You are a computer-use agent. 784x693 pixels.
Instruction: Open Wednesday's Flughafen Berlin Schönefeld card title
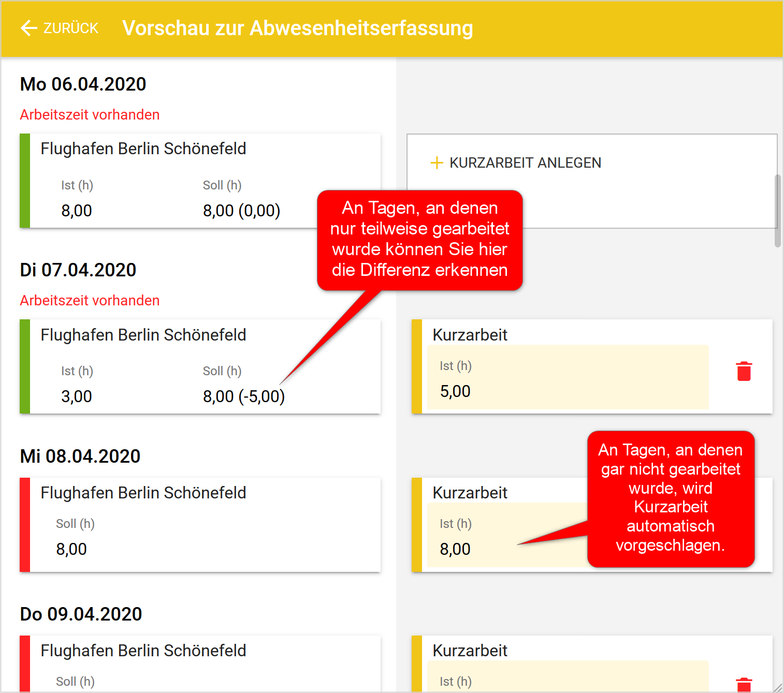(x=143, y=493)
